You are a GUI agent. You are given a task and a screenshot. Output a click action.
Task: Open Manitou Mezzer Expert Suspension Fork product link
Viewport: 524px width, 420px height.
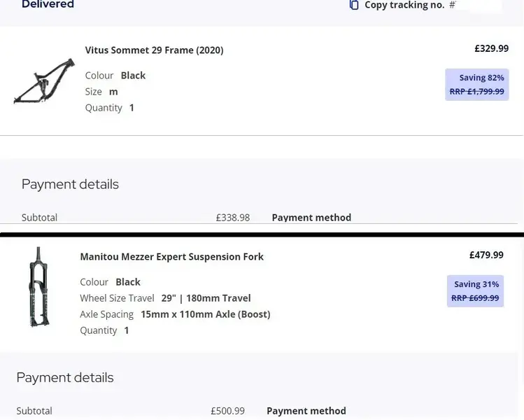coord(172,257)
